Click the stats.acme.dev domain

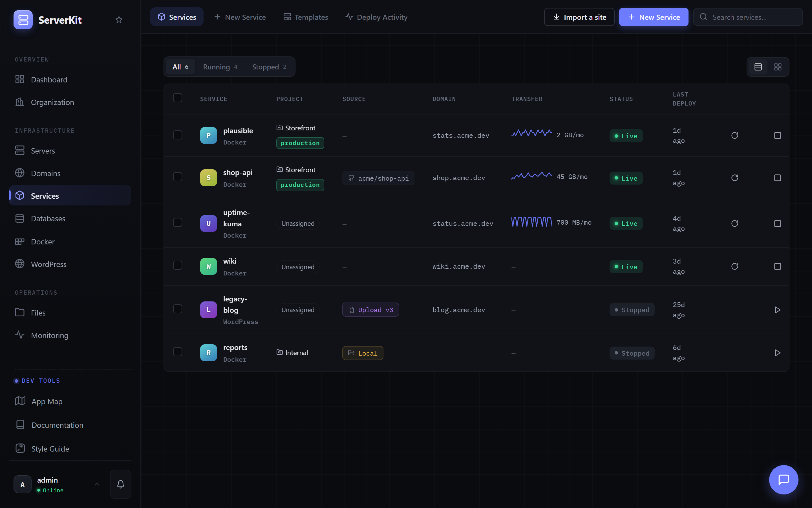coord(461,135)
